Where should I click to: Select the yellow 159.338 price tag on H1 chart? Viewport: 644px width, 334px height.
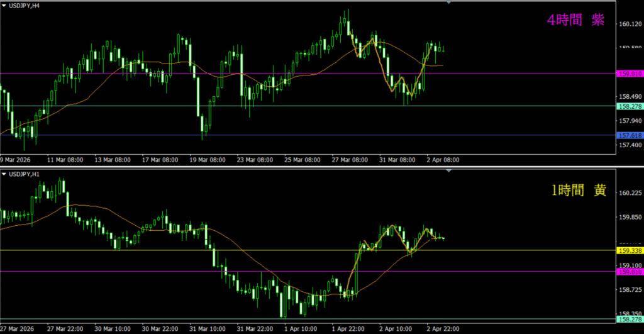pyautogui.click(x=629, y=250)
